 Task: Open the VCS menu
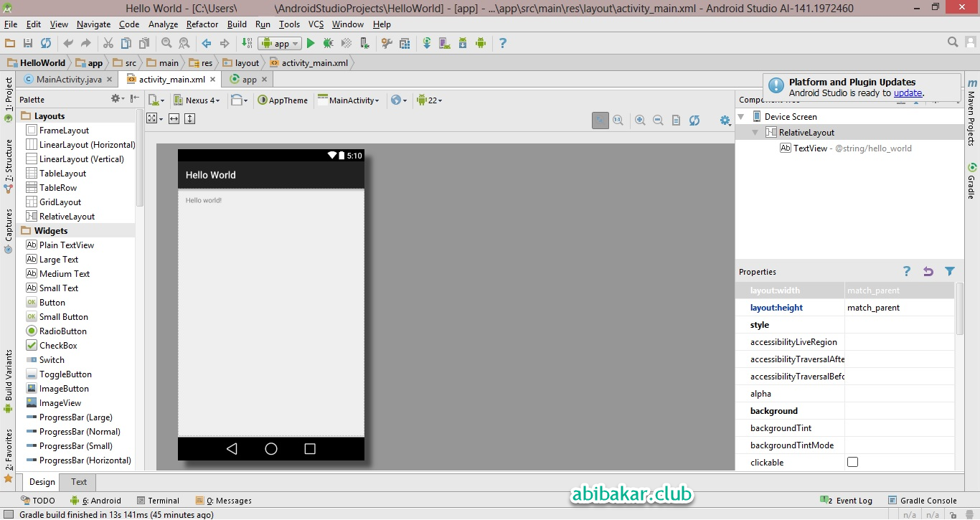(x=316, y=24)
